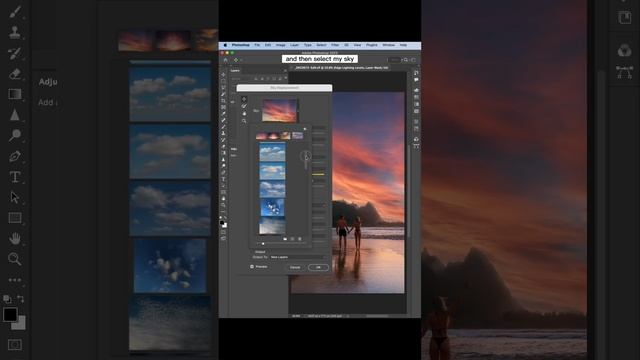
Task: Click the trash icon below the sky presets
Action: pos(300,239)
